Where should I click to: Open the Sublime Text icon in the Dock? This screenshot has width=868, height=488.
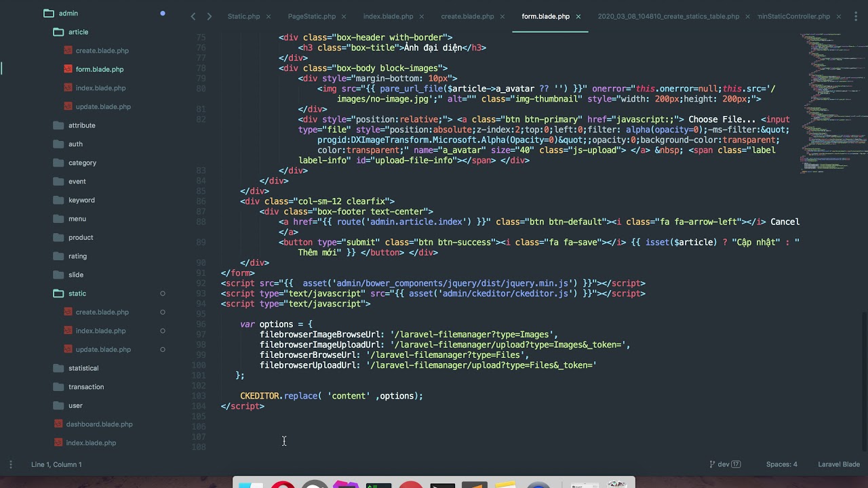pos(475,485)
